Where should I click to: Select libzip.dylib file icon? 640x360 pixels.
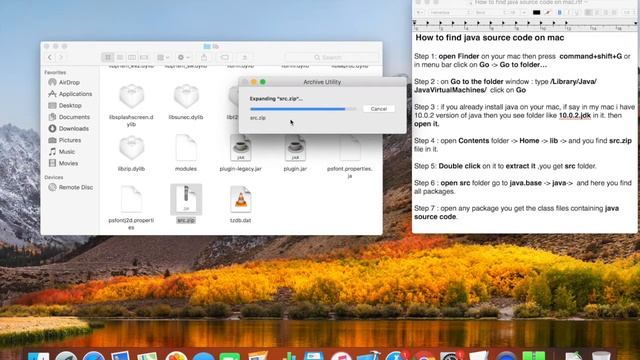[131, 148]
